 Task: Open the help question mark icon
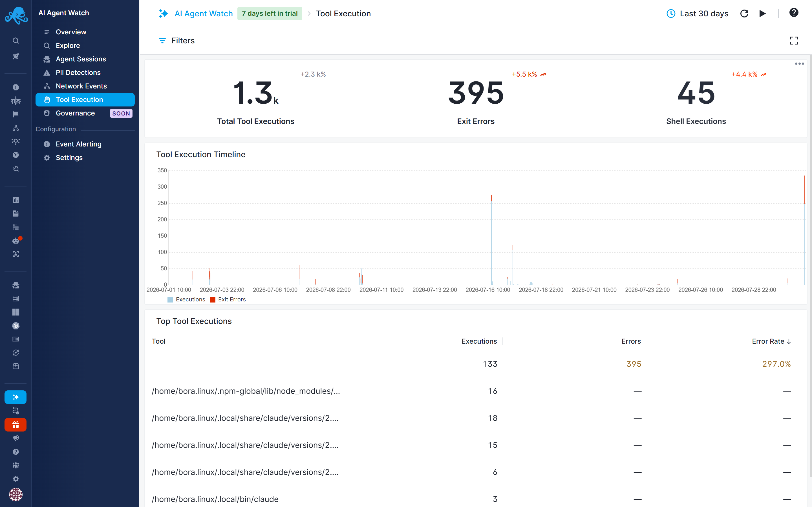click(794, 13)
